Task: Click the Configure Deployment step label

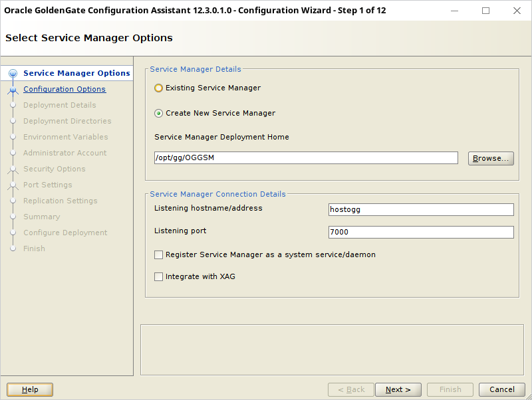Action: pyautogui.click(x=65, y=233)
